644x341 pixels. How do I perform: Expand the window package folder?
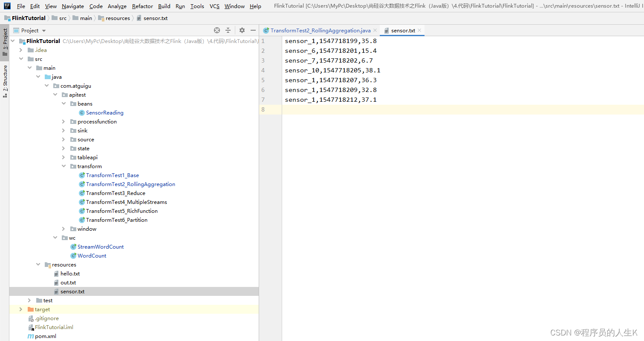coord(64,229)
